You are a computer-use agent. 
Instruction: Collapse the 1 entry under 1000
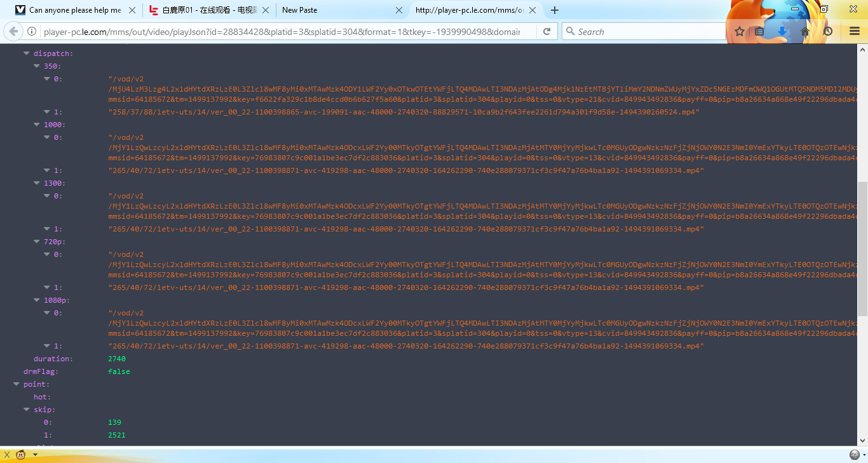coord(47,170)
